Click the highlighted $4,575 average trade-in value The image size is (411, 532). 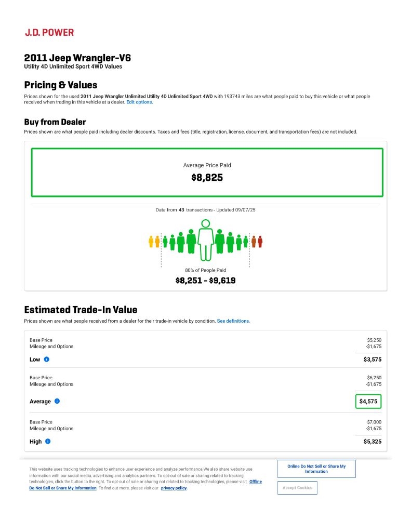click(368, 401)
